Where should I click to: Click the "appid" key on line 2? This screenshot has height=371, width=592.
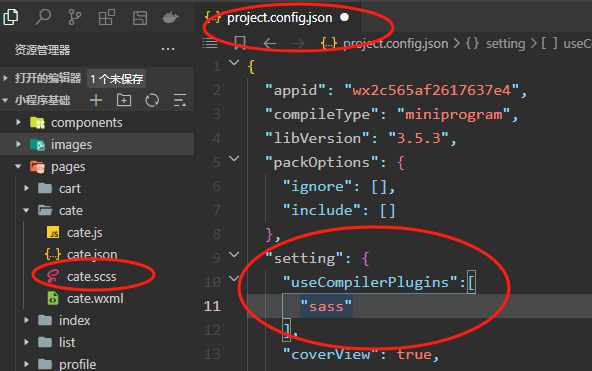pyautogui.click(x=295, y=91)
